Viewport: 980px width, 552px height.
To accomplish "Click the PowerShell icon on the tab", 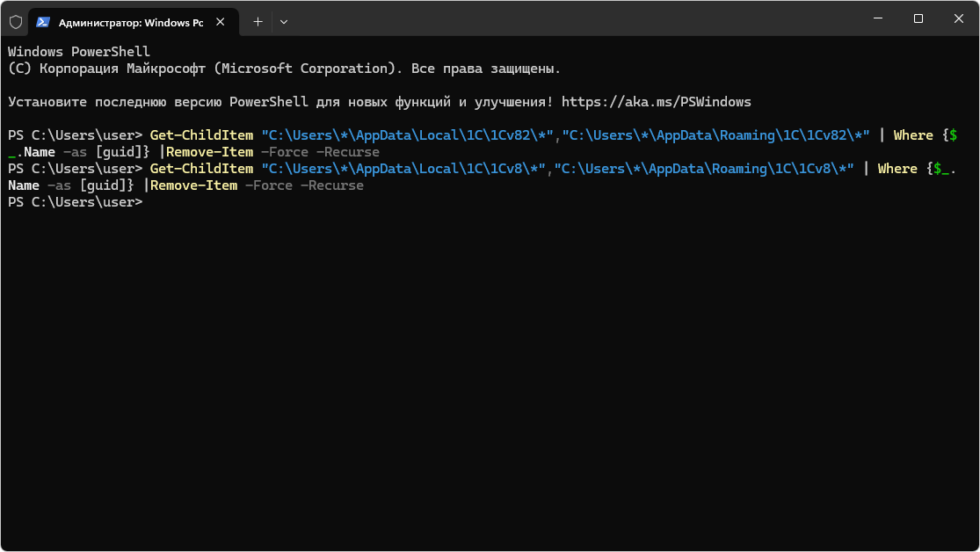I will 42,23.
